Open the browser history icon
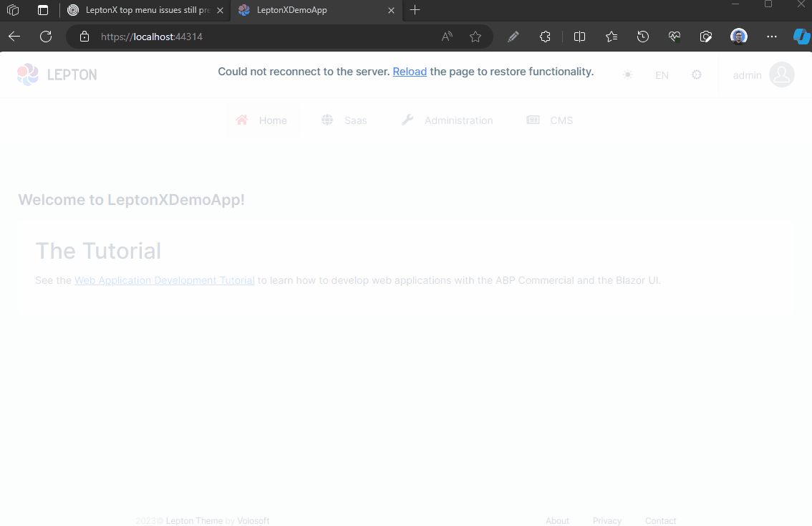This screenshot has height=526, width=812. click(x=643, y=37)
